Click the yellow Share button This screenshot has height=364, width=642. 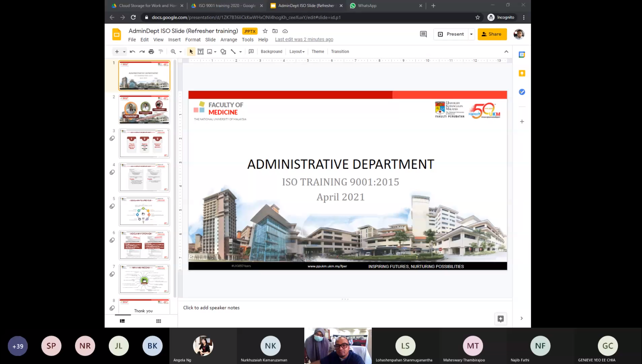(492, 34)
